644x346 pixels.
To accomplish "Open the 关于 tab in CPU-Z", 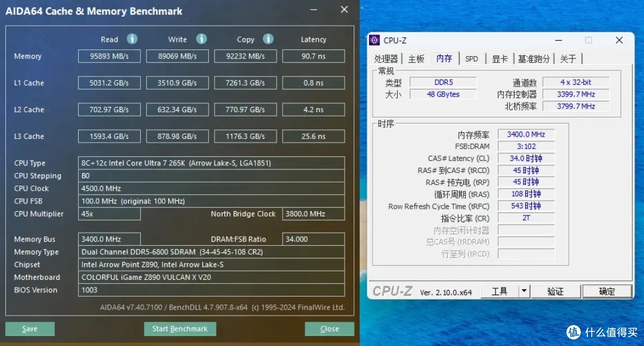I will (x=568, y=59).
